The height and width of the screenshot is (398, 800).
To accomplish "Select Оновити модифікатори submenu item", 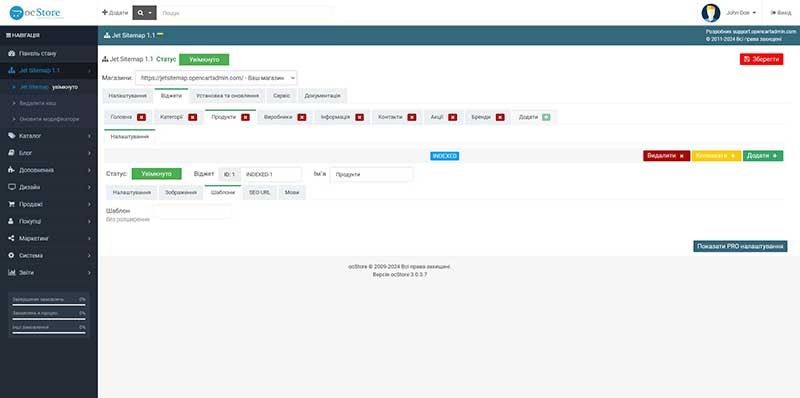I will 49,119.
